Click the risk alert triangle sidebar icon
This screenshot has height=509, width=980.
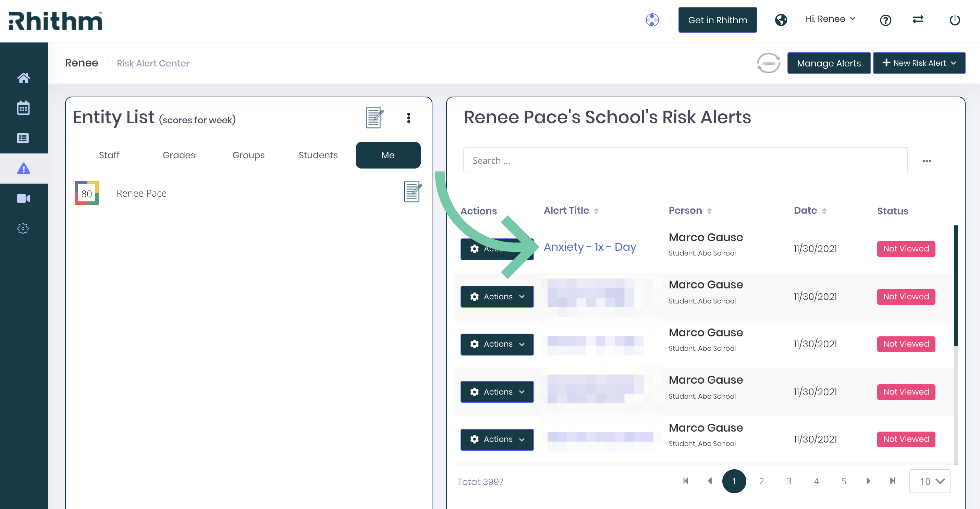(x=24, y=169)
